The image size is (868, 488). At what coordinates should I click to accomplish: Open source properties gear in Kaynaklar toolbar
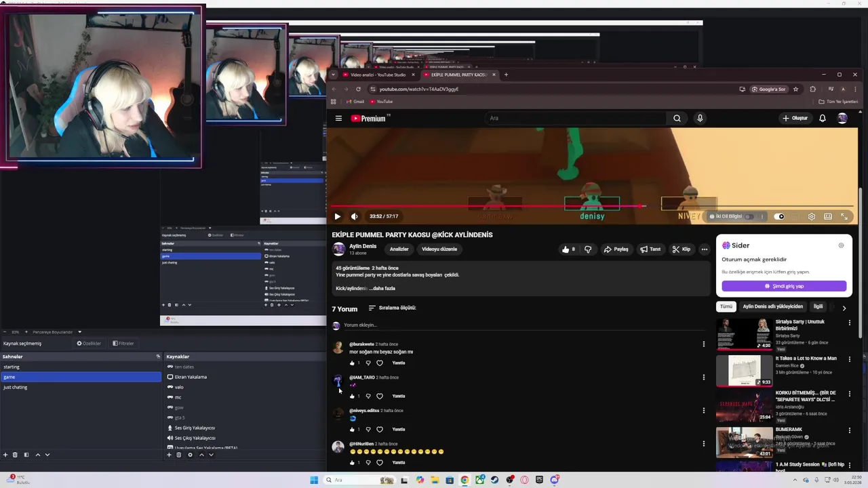pos(190,455)
